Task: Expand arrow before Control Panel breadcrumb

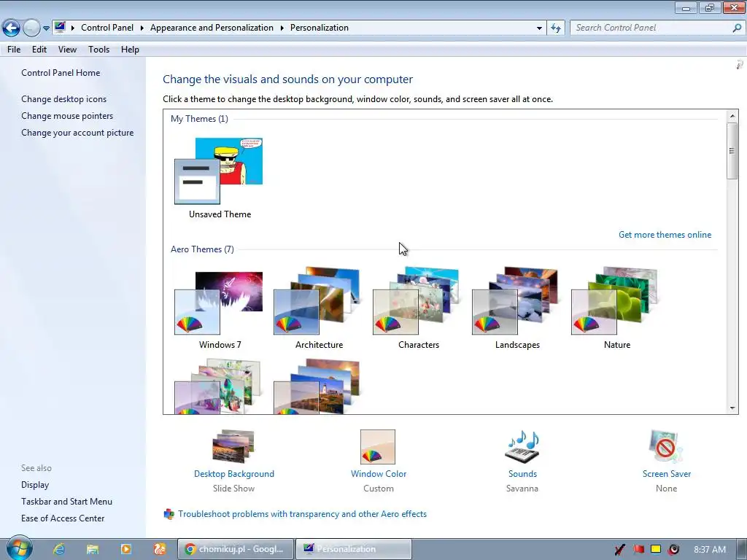Action: (x=73, y=28)
